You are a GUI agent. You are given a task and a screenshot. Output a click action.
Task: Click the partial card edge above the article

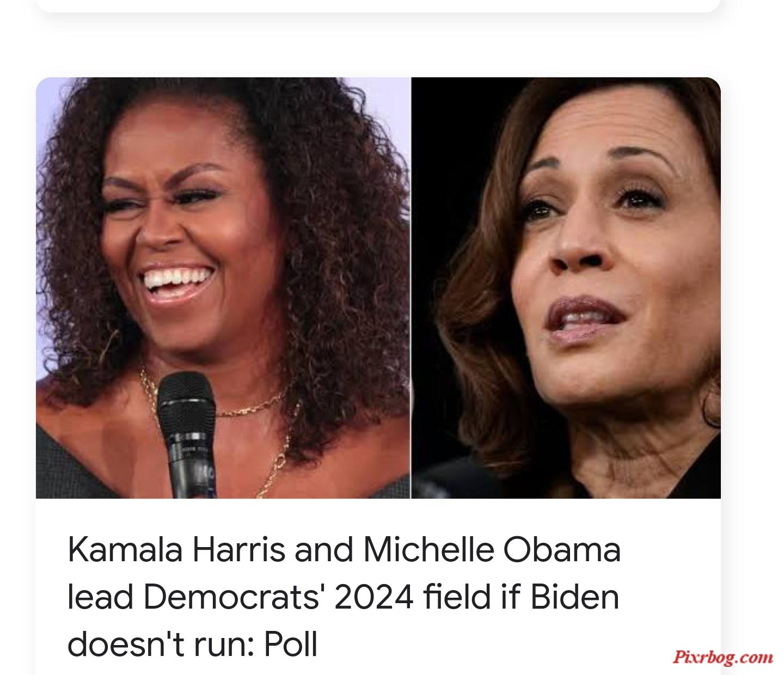click(x=378, y=5)
